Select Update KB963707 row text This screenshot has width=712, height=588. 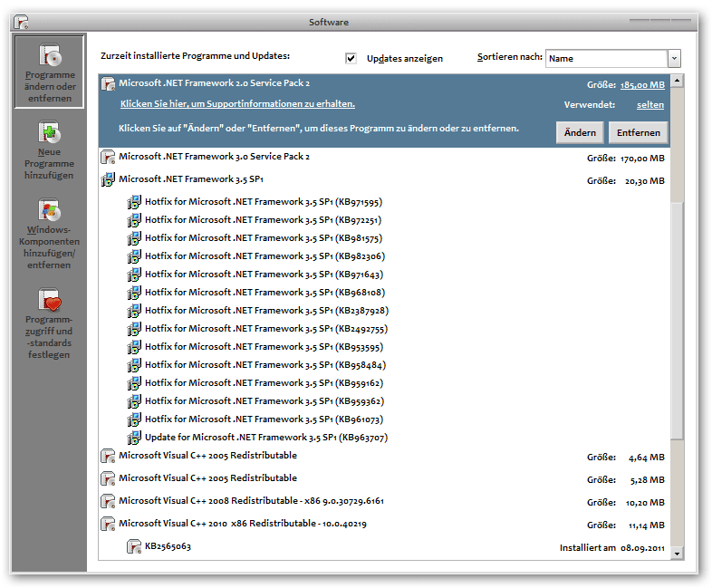[x=266, y=439]
